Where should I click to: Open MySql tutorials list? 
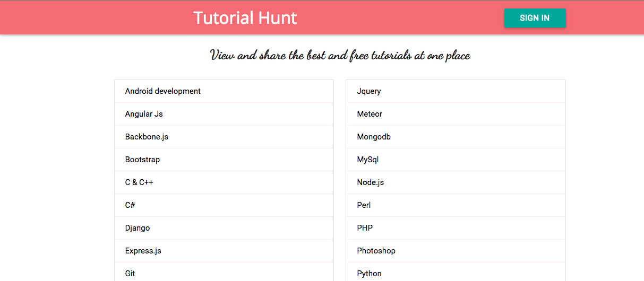pyautogui.click(x=456, y=160)
